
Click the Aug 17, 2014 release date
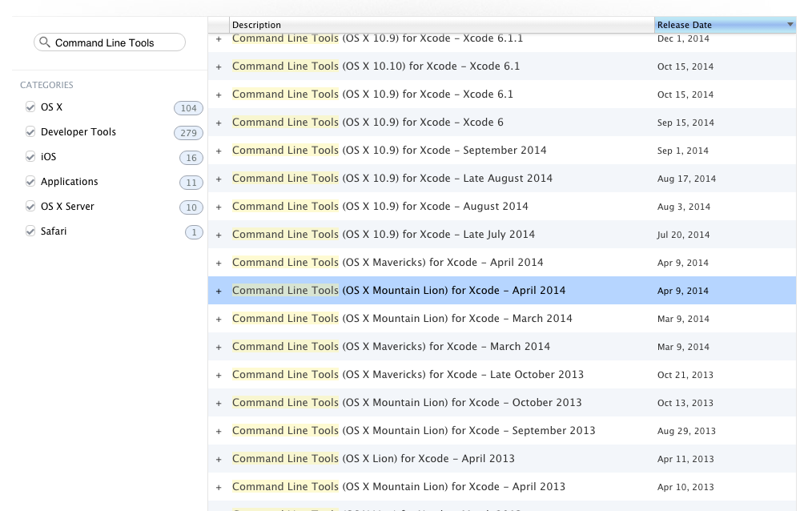pos(687,179)
